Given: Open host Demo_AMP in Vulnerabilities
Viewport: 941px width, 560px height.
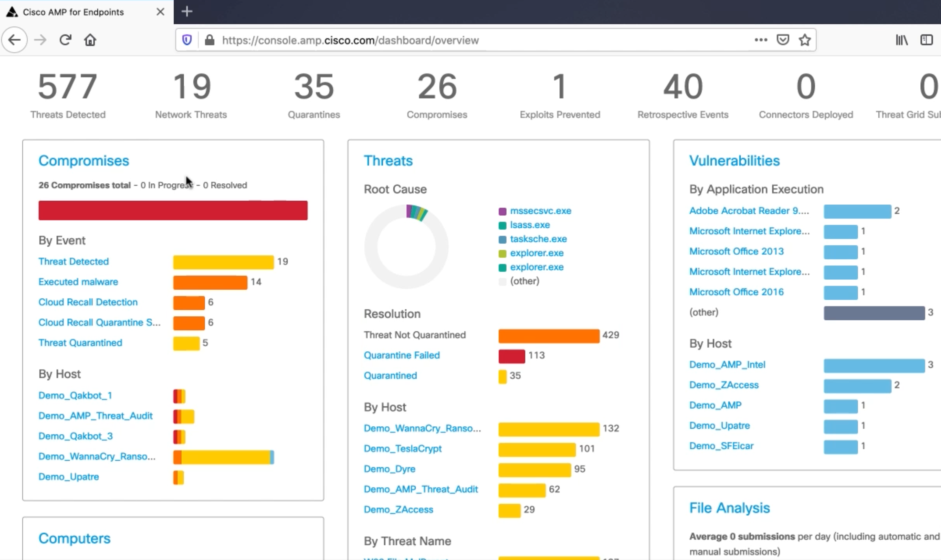Looking at the screenshot, I should pos(715,405).
